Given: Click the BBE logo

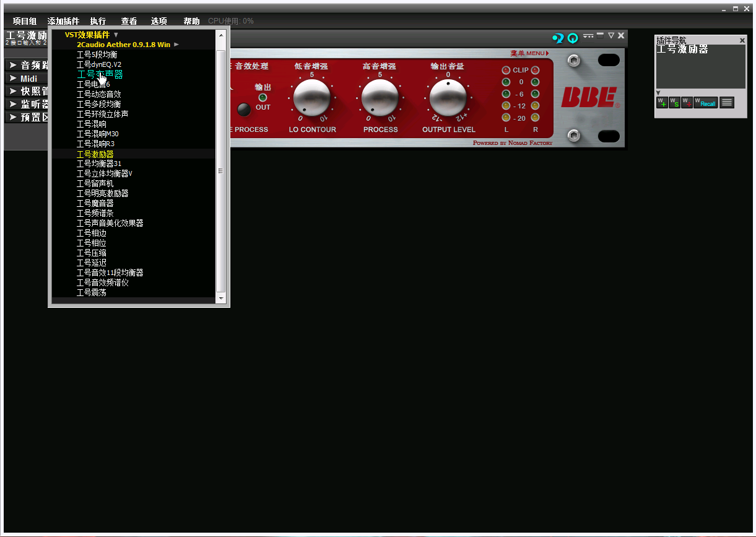Looking at the screenshot, I should click(x=589, y=97).
